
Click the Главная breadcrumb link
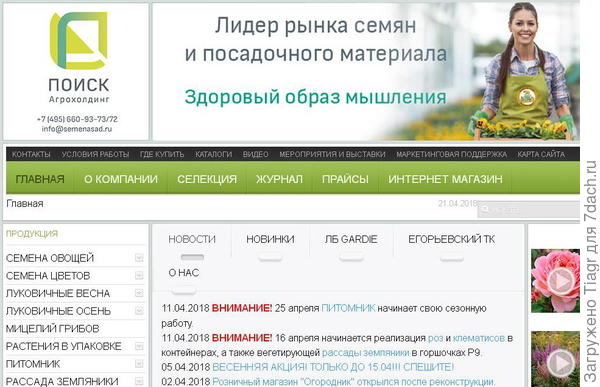point(24,204)
